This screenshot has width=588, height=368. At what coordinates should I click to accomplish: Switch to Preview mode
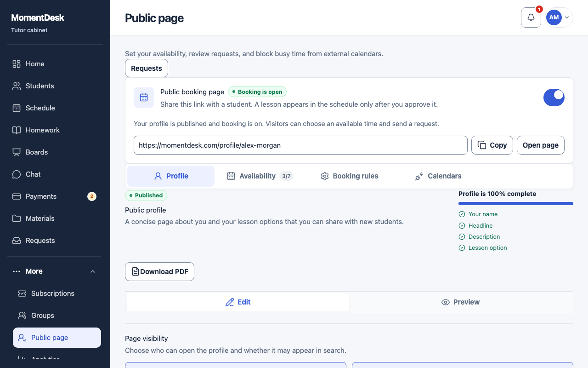coord(460,302)
